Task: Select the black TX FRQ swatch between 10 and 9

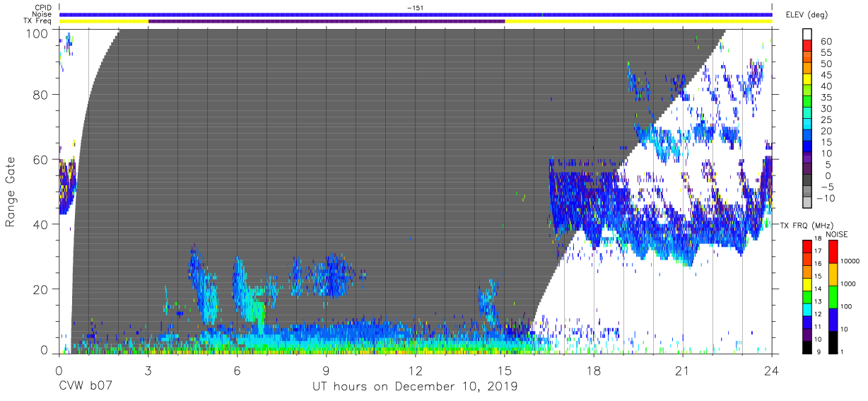Action: point(807,346)
